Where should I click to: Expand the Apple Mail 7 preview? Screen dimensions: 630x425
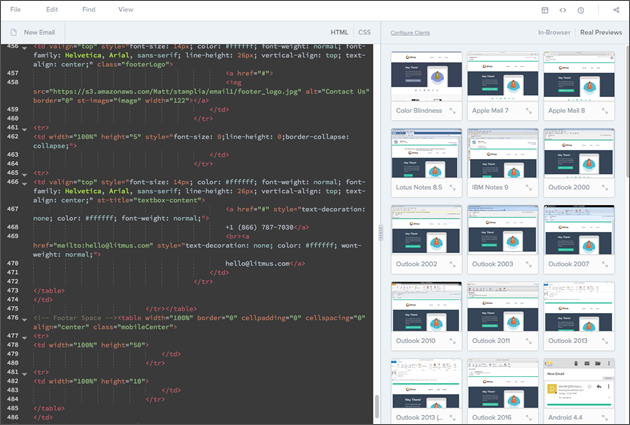[529, 111]
